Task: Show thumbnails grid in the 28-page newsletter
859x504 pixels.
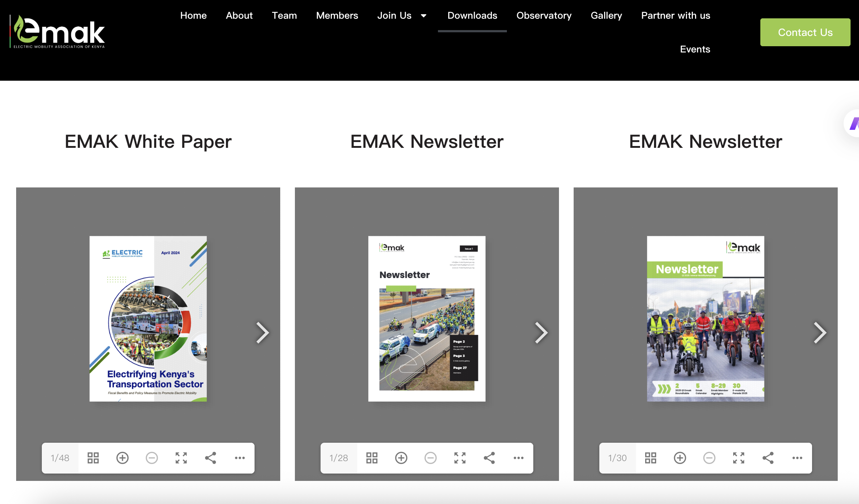Action: [x=372, y=458]
